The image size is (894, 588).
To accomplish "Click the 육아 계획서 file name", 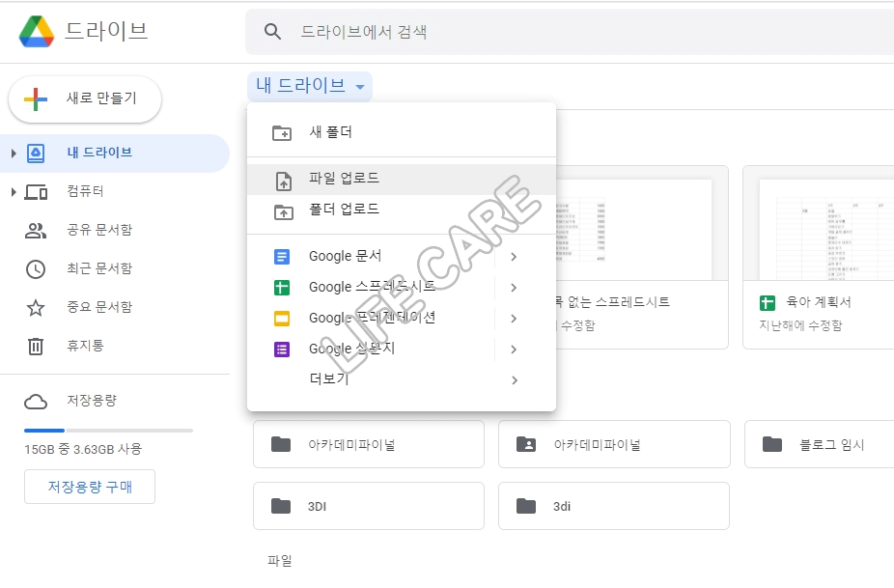I will point(818,302).
